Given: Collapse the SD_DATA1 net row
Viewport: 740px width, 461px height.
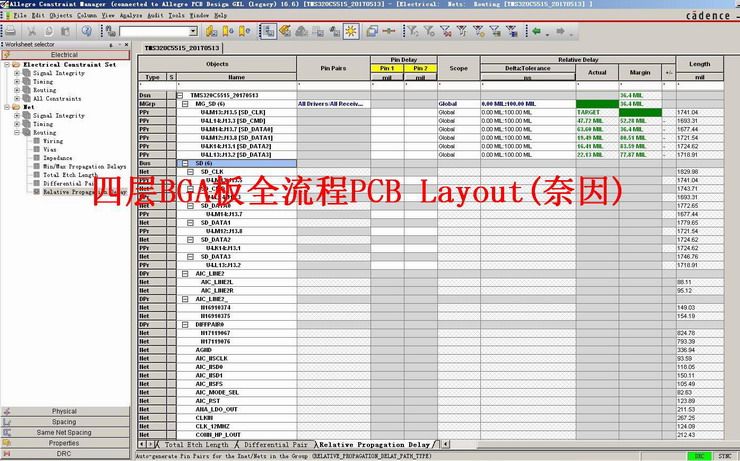Looking at the screenshot, I should 191,223.
